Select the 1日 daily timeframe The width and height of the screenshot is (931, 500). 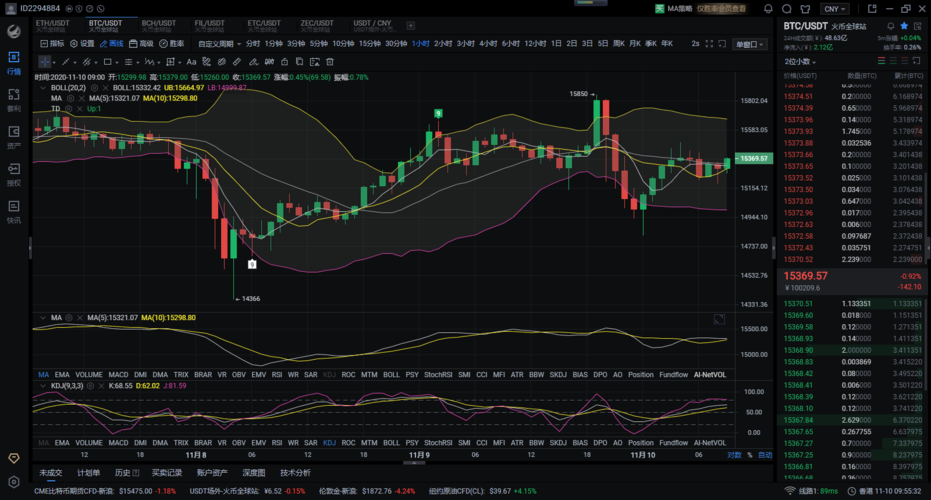coord(556,44)
